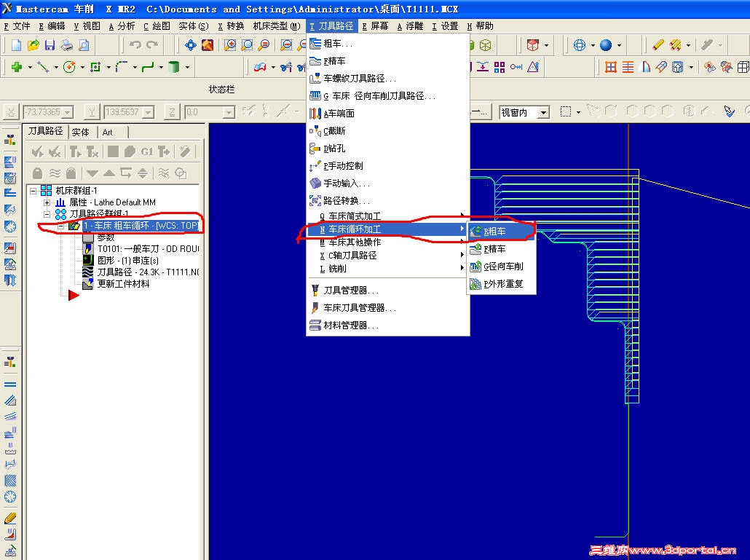Open the dropdown arrow beside the blue sphere
Screen dimensions: 750x560
(619, 45)
